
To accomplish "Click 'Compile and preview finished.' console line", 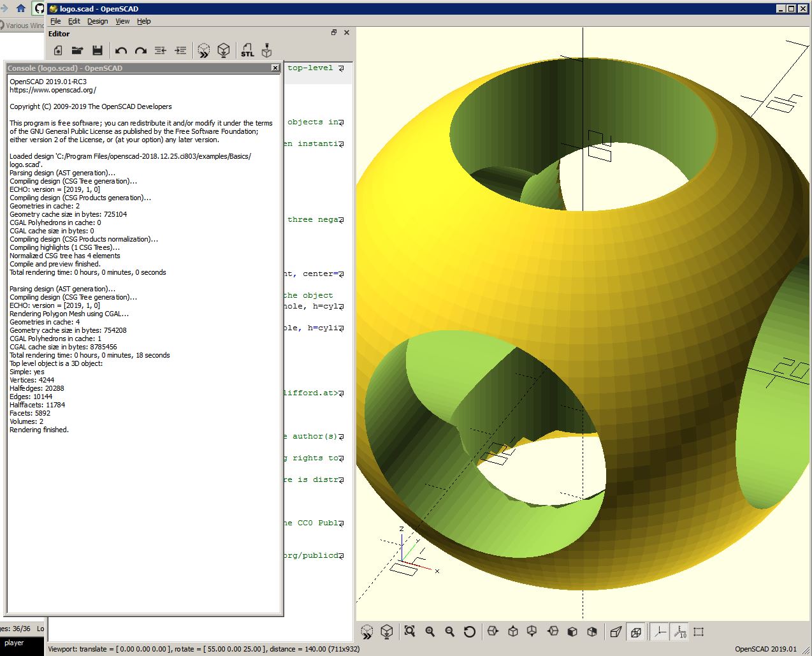I will [55, 264].
